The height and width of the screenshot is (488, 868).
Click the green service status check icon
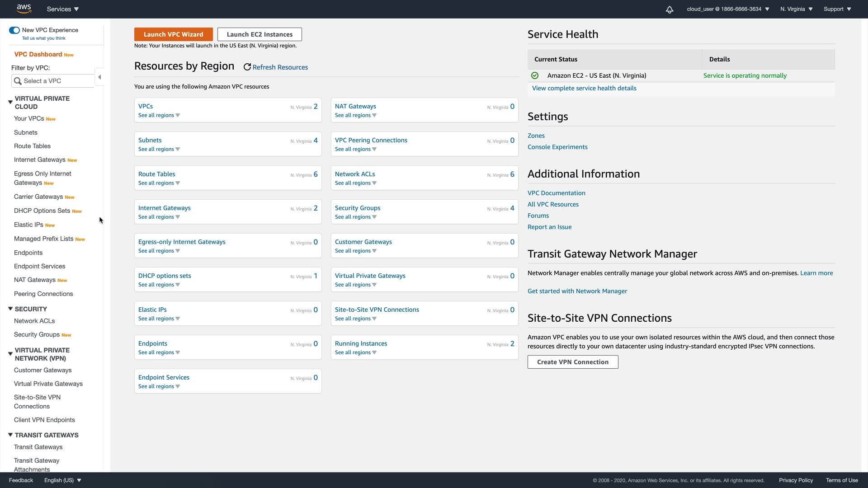[535, 76]
